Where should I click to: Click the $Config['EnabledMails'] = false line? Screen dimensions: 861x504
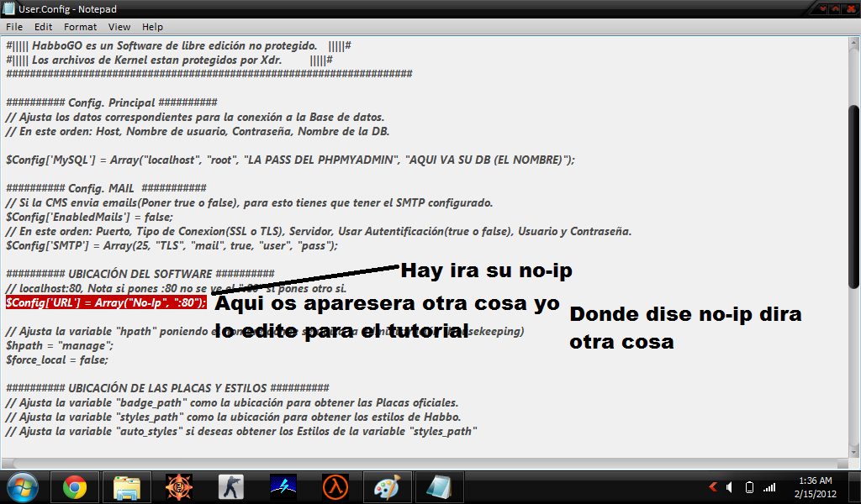pyautogui.click(x=89, y=217)
